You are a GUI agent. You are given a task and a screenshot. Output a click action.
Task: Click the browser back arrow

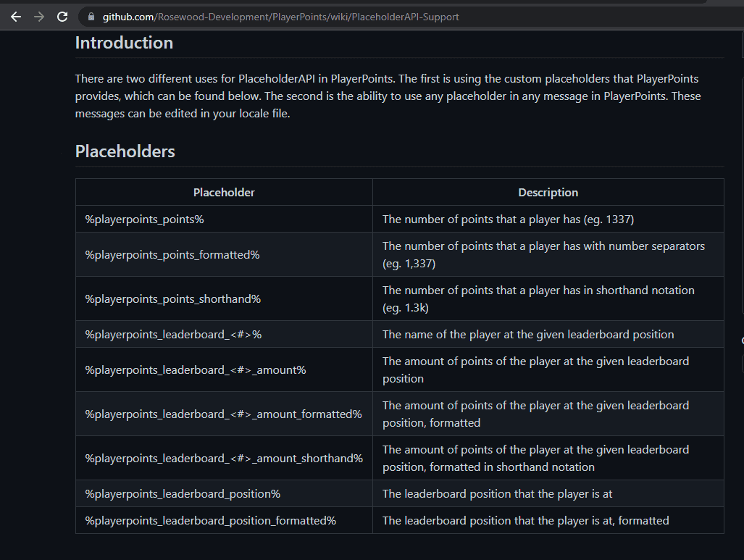[16, 17]
